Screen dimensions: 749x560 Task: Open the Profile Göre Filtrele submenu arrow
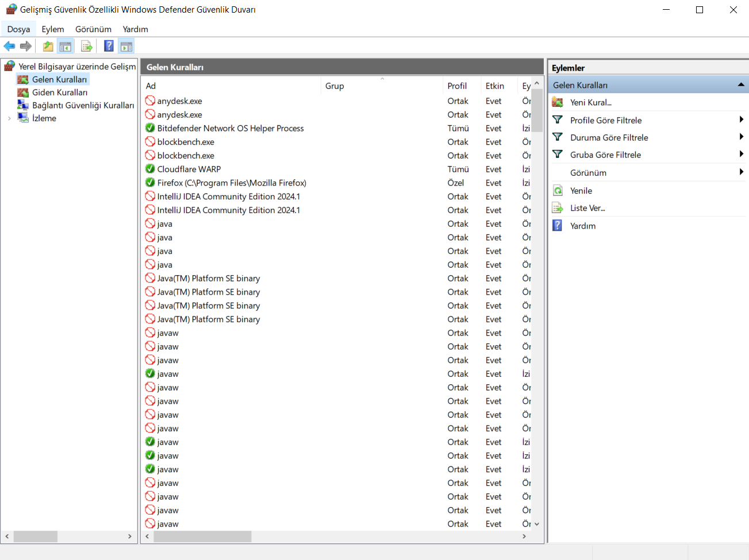[741, 119]
